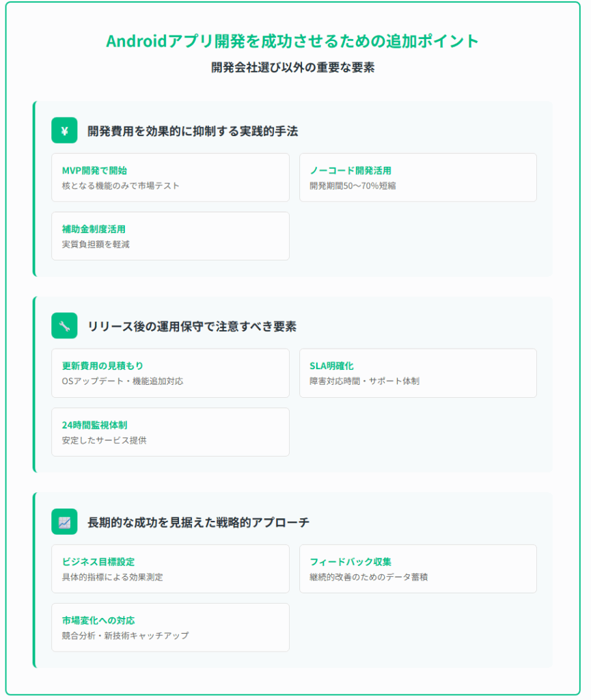591x700 pixels.
Task: Click the 障害対応時間・サポート体制 description text
Action: (x=364, y=381)
